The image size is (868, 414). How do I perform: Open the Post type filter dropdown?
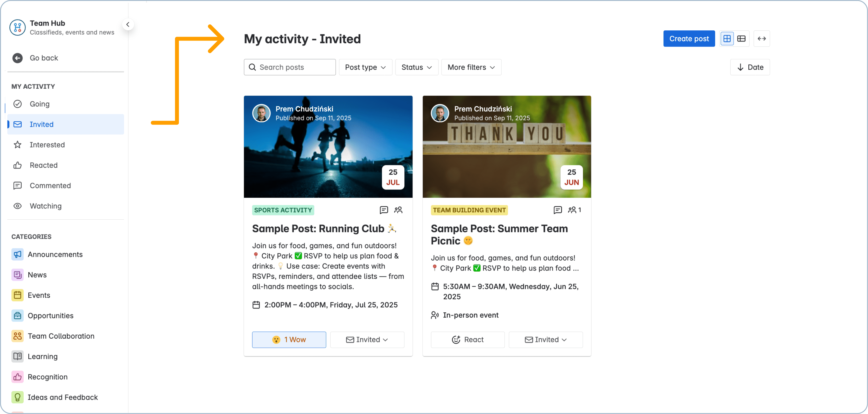[365, 67]
